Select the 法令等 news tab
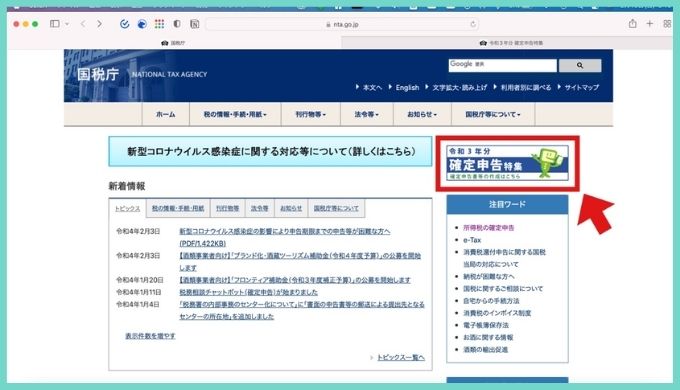 click(259, 209)
